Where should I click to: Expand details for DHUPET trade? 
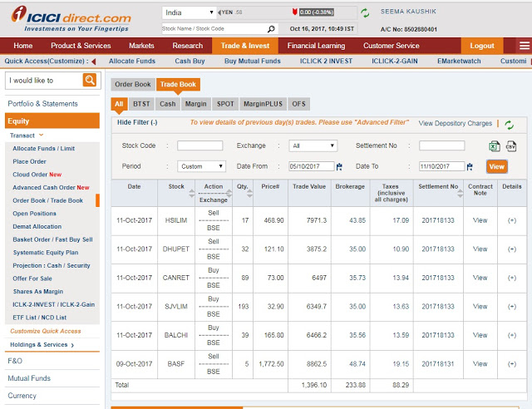[512, 249]
